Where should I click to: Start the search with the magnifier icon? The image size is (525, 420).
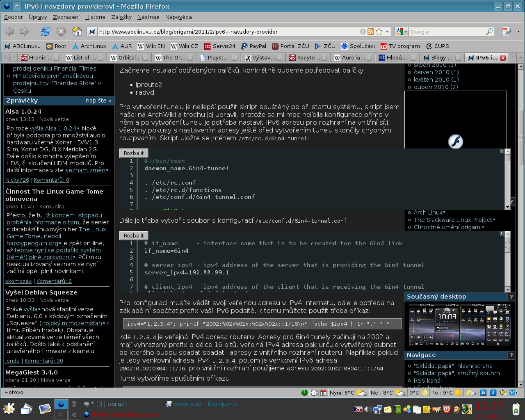click(x=489, y=32)
